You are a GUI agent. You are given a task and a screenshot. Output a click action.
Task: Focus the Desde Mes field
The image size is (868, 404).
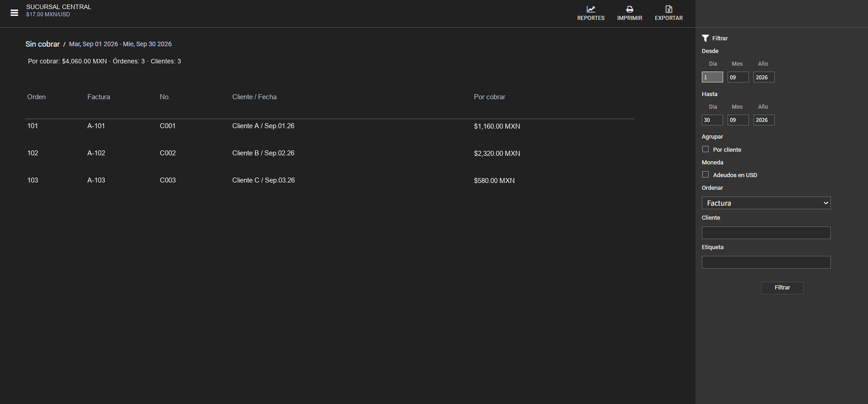[x=738, y=77]
